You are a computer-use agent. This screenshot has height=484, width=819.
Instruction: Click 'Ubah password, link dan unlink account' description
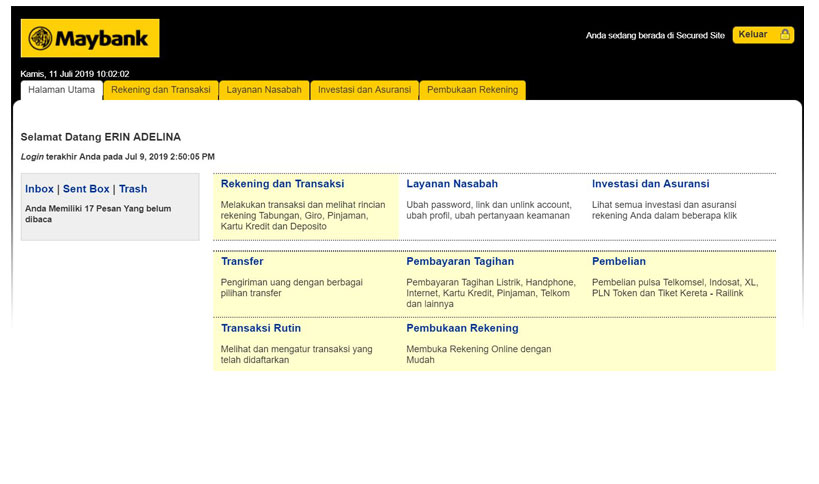tap(489, 210)
